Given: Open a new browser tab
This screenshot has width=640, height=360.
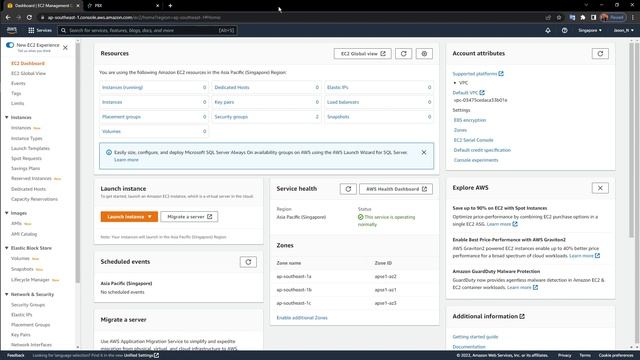Looking at the screenshot, I should pos(170,6).
